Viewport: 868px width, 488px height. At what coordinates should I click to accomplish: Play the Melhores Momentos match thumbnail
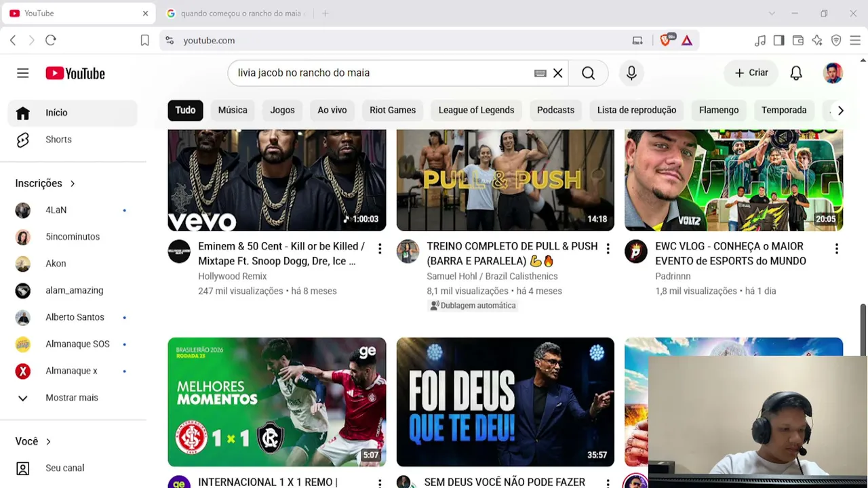pos(277,402)
